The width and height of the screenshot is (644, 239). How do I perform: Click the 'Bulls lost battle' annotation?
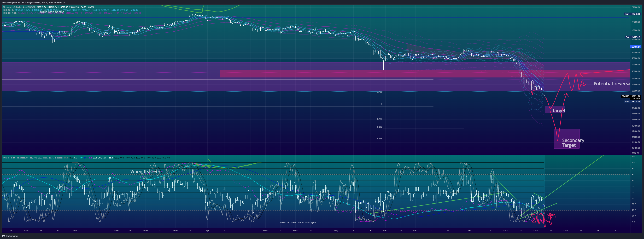click(x=52, y=12)
